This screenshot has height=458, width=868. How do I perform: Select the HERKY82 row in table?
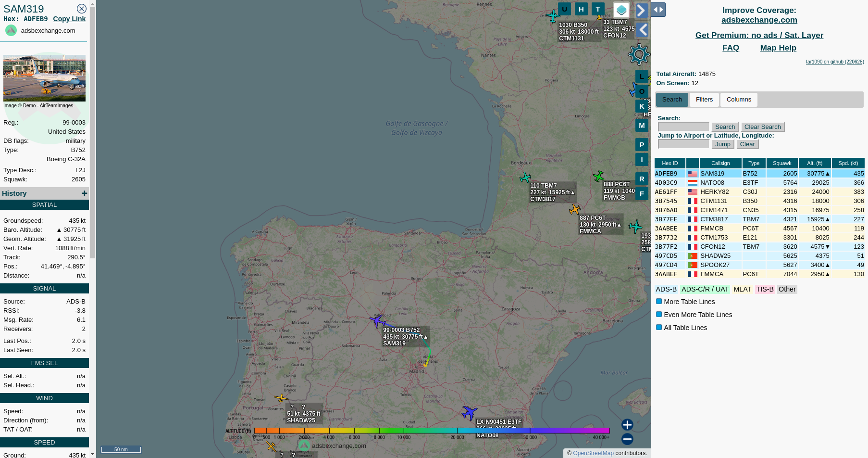pos(759,192)
